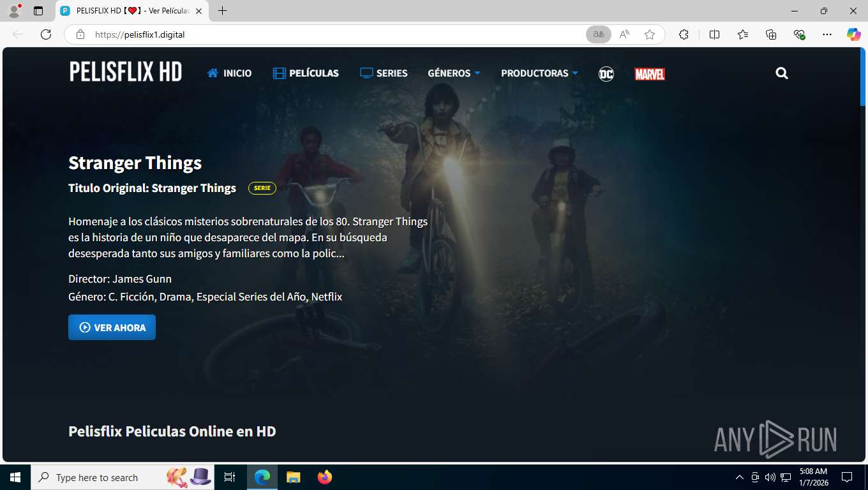The width and height of the screenshot is (868, 490).
Task: Open the network status icon
Action: tap(786, 477)
